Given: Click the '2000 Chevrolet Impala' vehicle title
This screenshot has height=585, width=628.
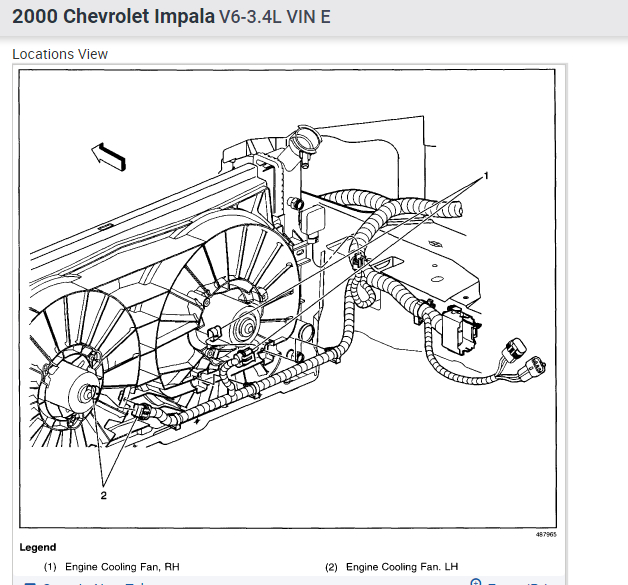Looking at the screenshot, I should (113, 17).
